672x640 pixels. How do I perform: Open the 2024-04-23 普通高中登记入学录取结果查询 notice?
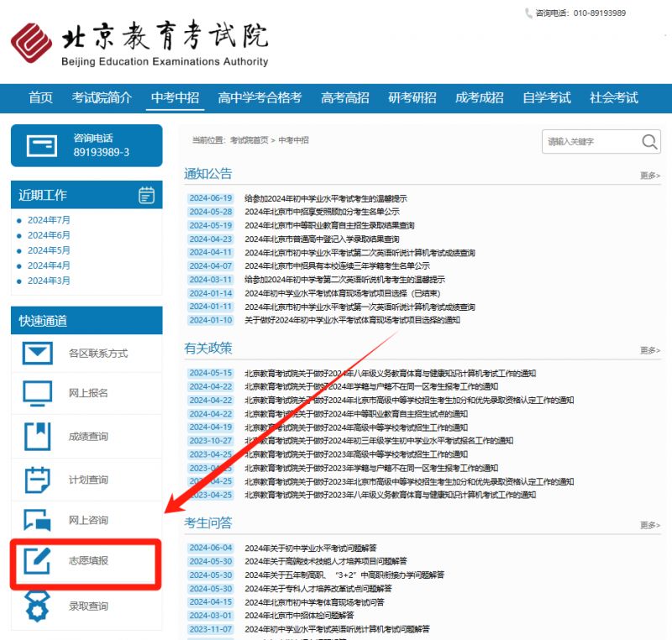pos(322,239)
